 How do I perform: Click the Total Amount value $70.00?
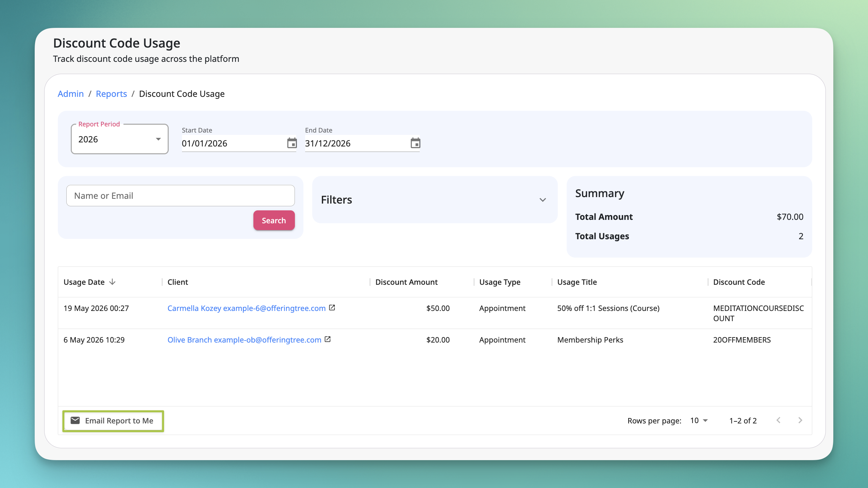coord(790,217)
